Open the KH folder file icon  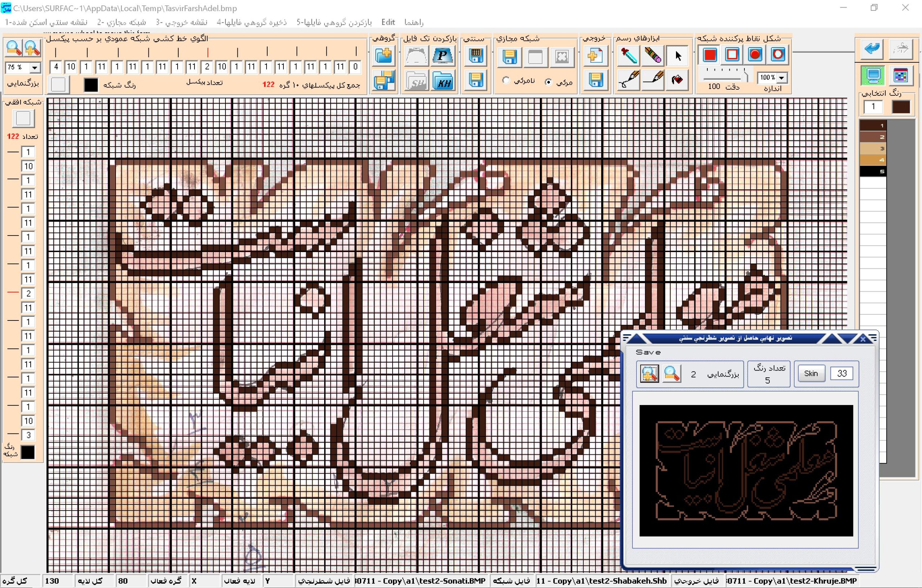443,80
